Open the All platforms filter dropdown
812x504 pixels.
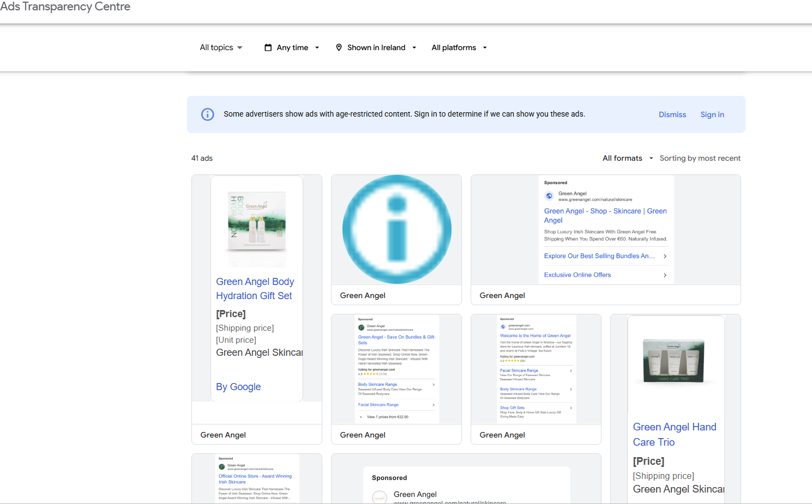tap(459, 47)
